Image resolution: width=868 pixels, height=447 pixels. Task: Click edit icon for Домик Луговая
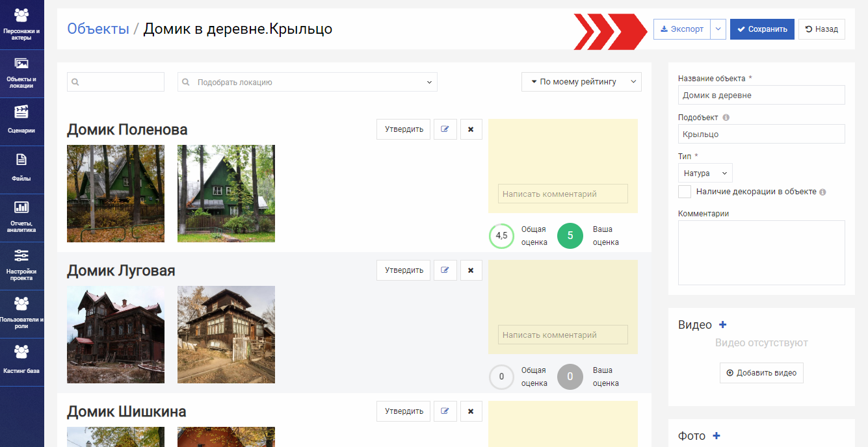click(445, 270)
